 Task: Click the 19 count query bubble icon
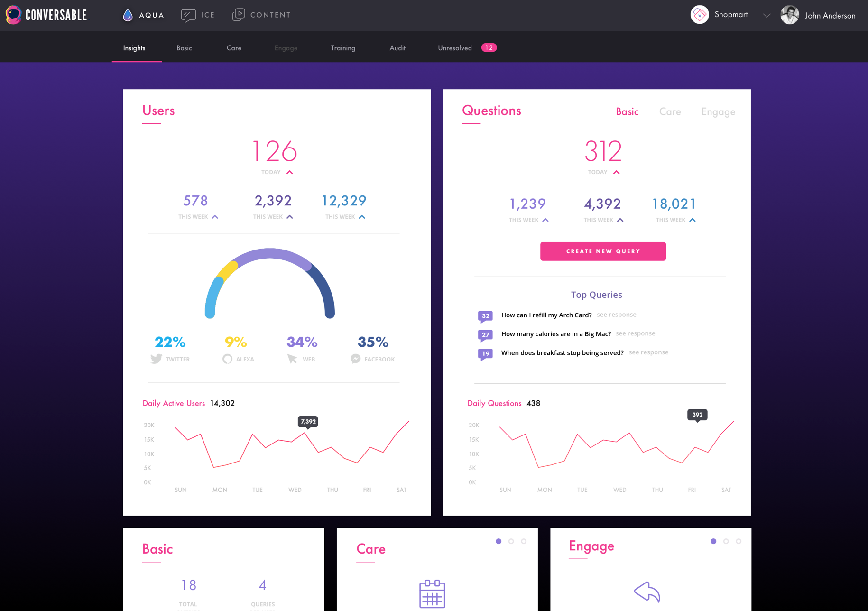(485, 354)
